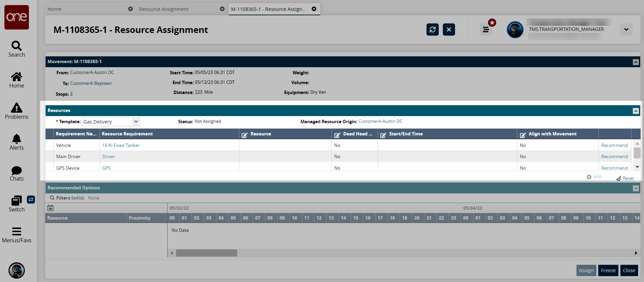Click the resources table scroll down arrow
The height and width of the screenshot is (282, 644).
(x=637, y=167)
